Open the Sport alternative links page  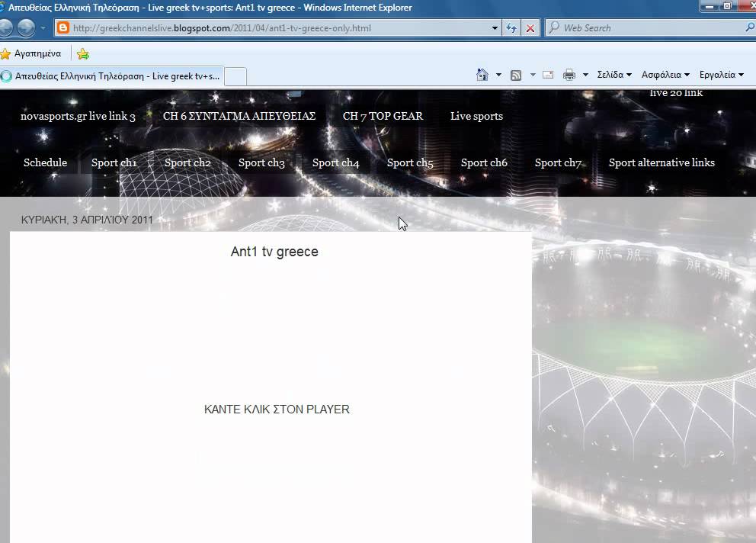[x=661, y=162]
